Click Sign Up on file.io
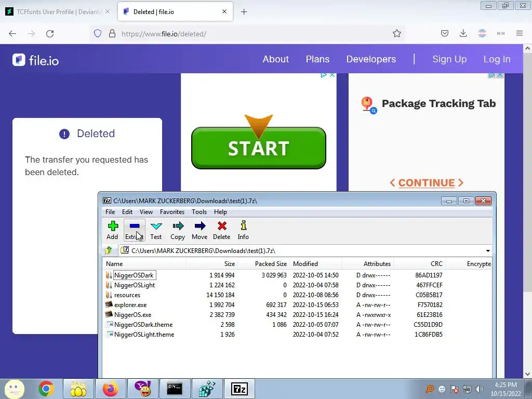The width and height of the screenshot is (532, 399). (x=449, y=59)
